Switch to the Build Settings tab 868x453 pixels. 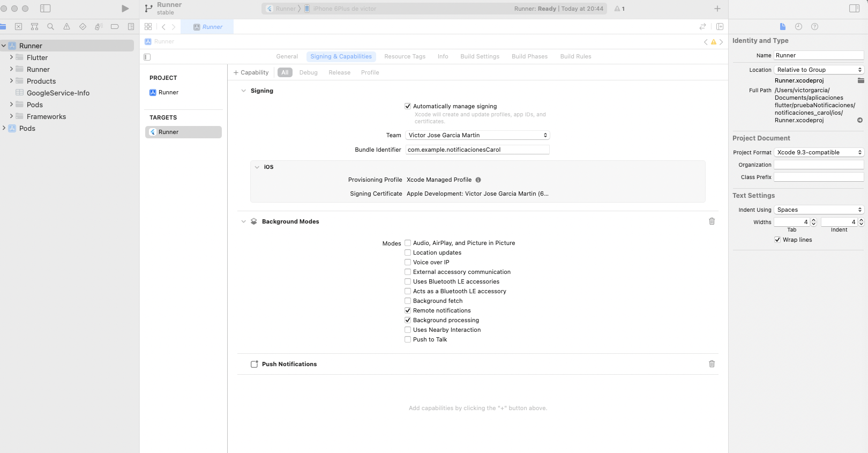(480, 56)
